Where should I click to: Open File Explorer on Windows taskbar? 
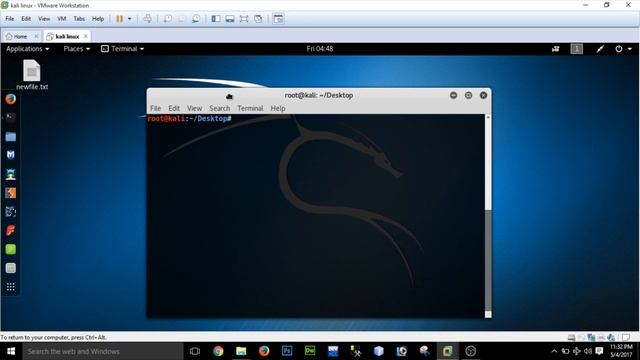click(241, 351)
